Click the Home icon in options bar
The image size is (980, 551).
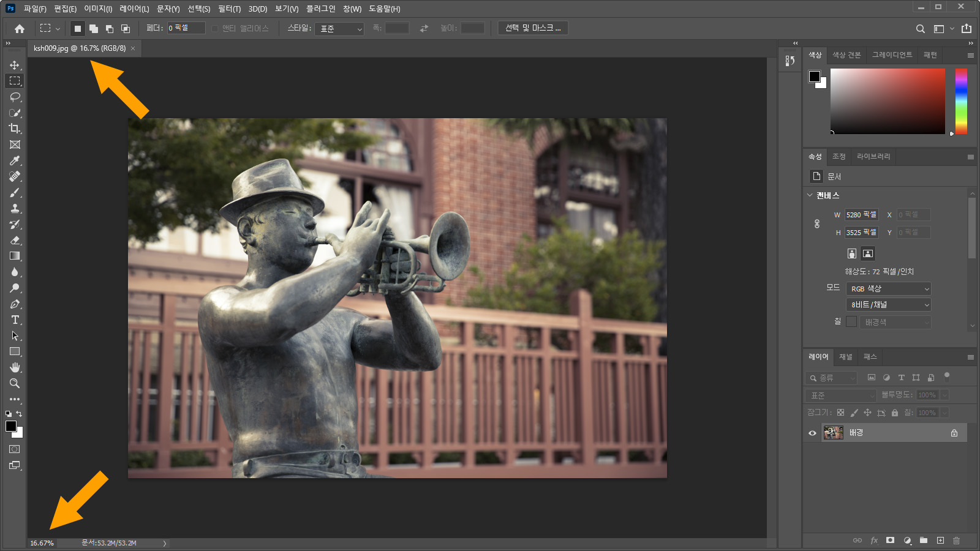[x=20, y=29]
